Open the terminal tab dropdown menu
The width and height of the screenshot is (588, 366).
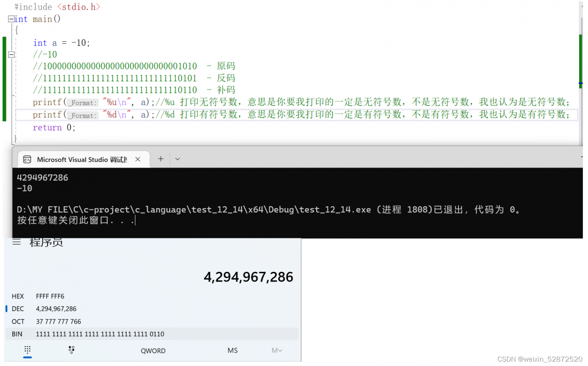click(x=177, y=159)
